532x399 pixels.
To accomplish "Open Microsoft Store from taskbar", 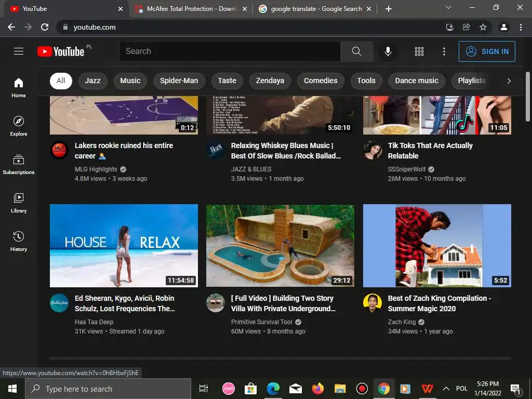I will [x=251, y=389].
